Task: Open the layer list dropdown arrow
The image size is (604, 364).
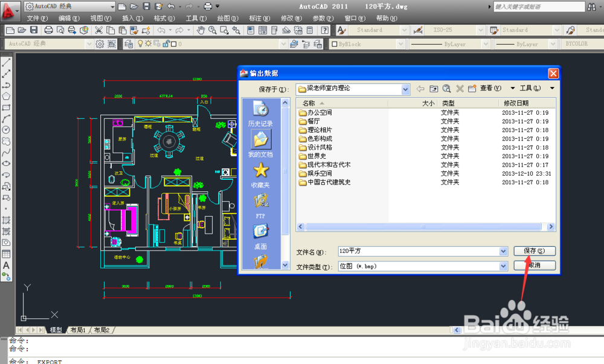Action: click(x=283, y=44)
